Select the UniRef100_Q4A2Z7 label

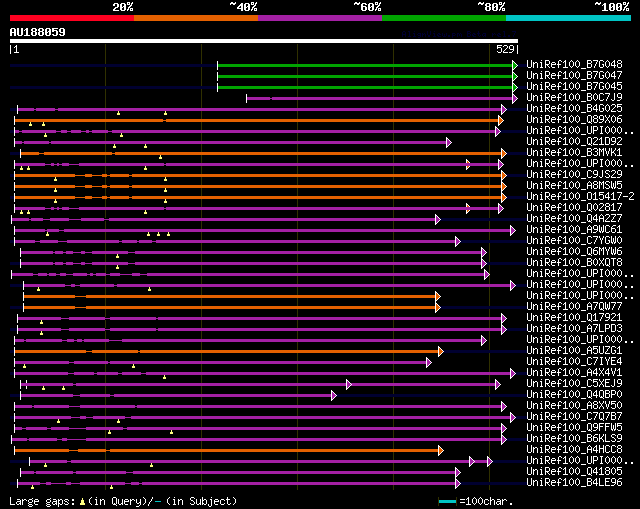(x=574, y=219)
